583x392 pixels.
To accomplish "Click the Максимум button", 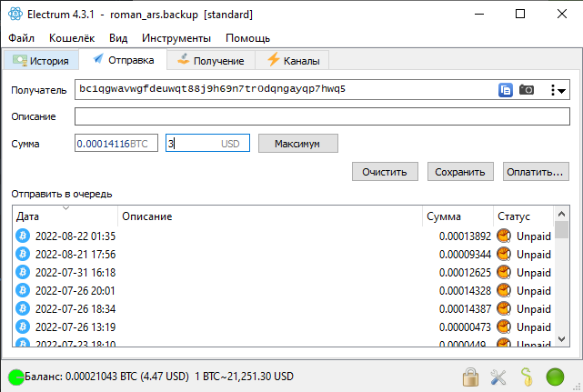I will coord(298,144).
